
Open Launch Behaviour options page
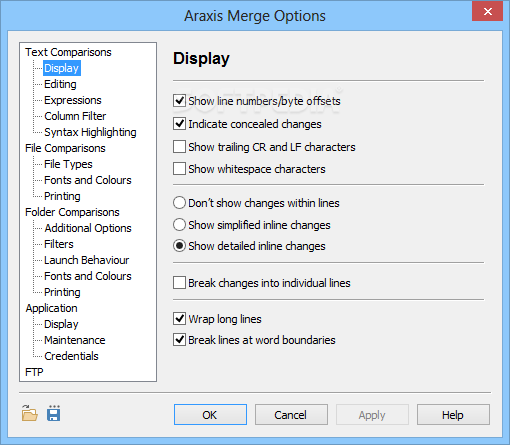pyautogui.click(x=87, y=260)
